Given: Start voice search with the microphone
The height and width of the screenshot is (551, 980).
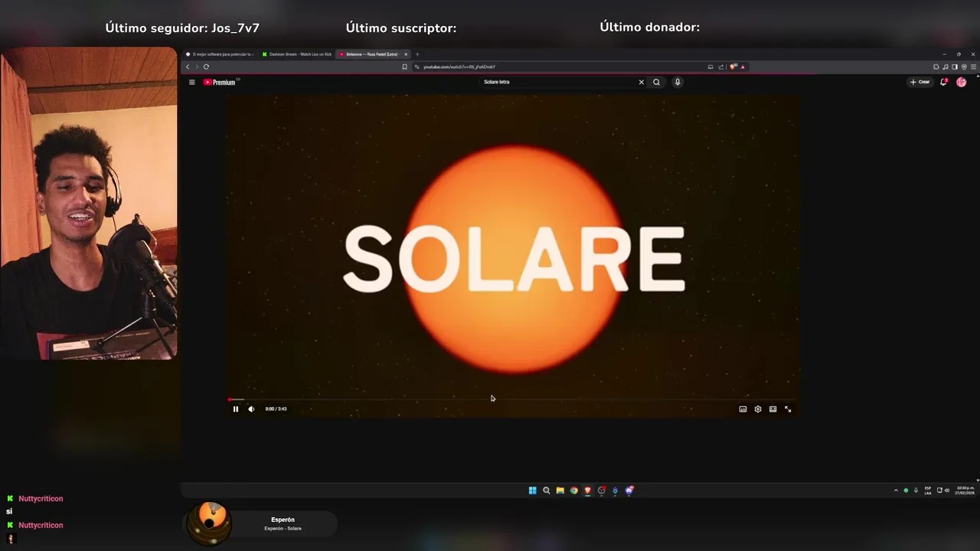Looking at the screenshot, I should pyautogui.click(x=678, y=82).
